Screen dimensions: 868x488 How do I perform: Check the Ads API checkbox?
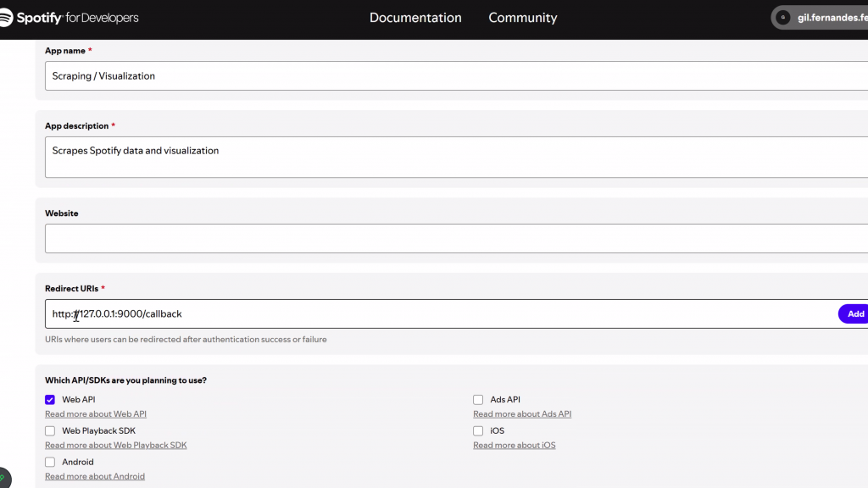click(x=478, y=400)
